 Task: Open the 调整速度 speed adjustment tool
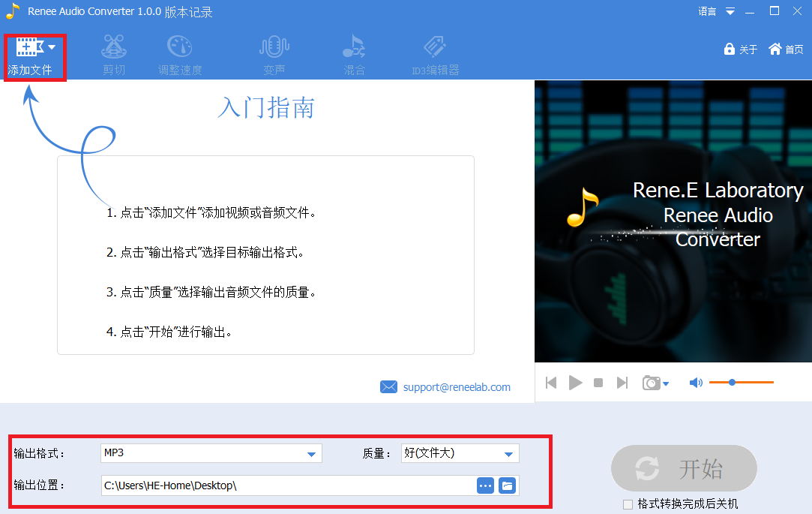180,55
